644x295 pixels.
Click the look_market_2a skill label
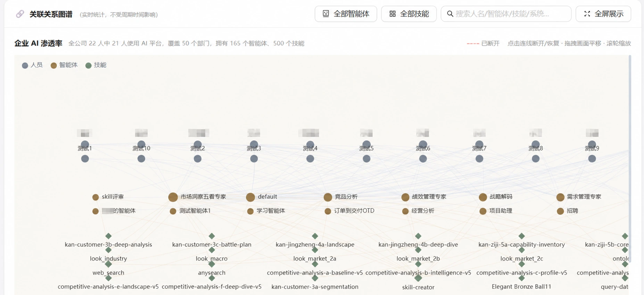point(315,258)
